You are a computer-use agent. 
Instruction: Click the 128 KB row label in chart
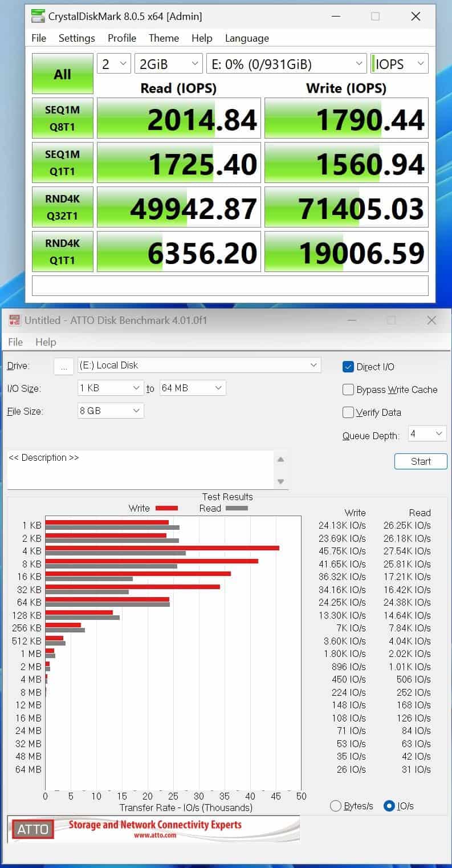point(27,615)
